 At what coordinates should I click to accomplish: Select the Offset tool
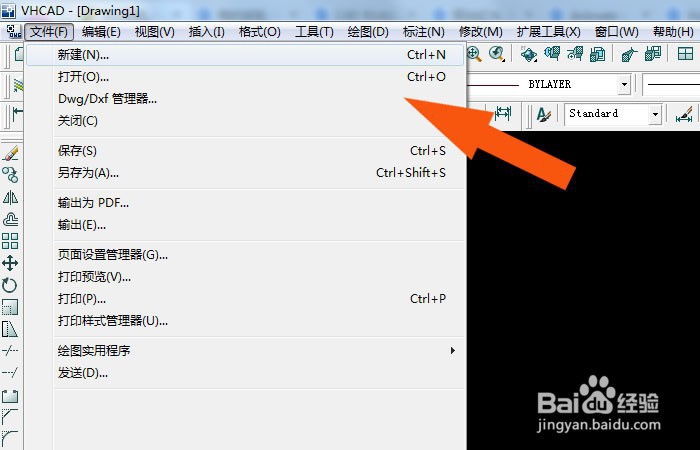(10, 219)
